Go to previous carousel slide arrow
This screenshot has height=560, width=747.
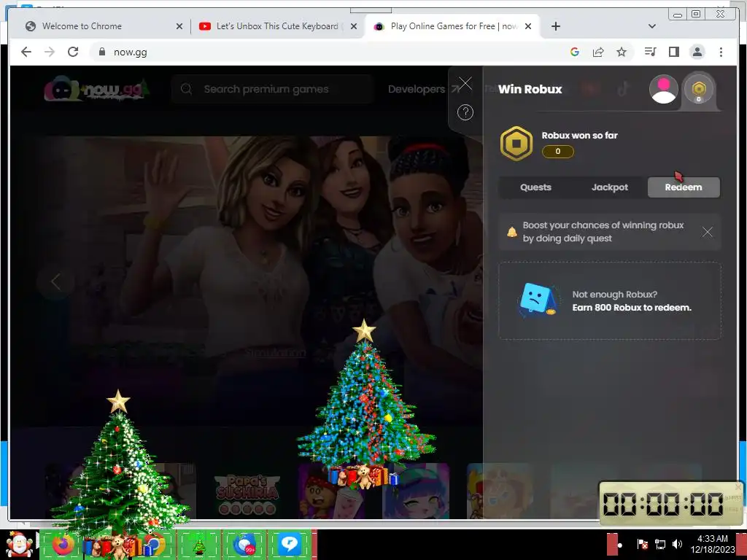point(55,281)
